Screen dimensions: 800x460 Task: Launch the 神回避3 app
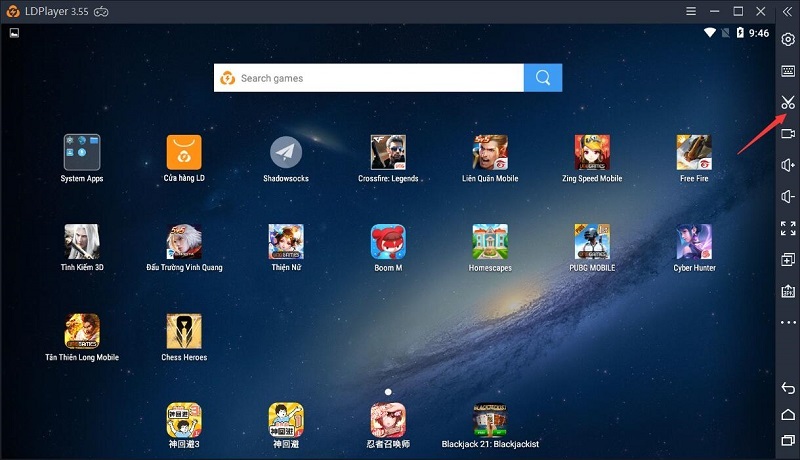[184, 420]
